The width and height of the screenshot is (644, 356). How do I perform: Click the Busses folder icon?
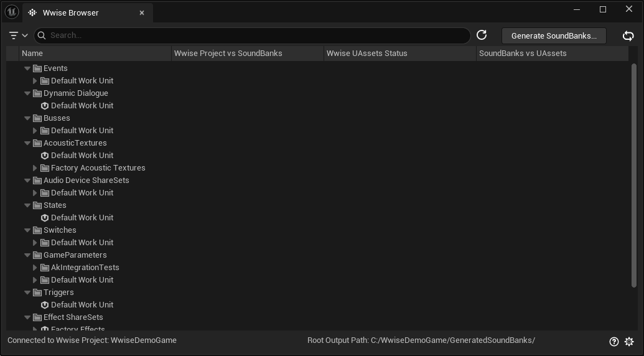pyautogui.click(x=37, y=118)
